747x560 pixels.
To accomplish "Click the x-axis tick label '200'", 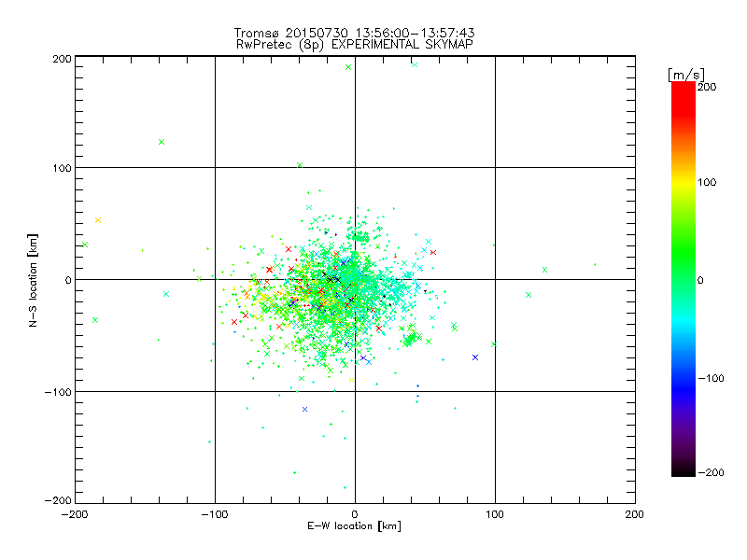I will point(635,514).
